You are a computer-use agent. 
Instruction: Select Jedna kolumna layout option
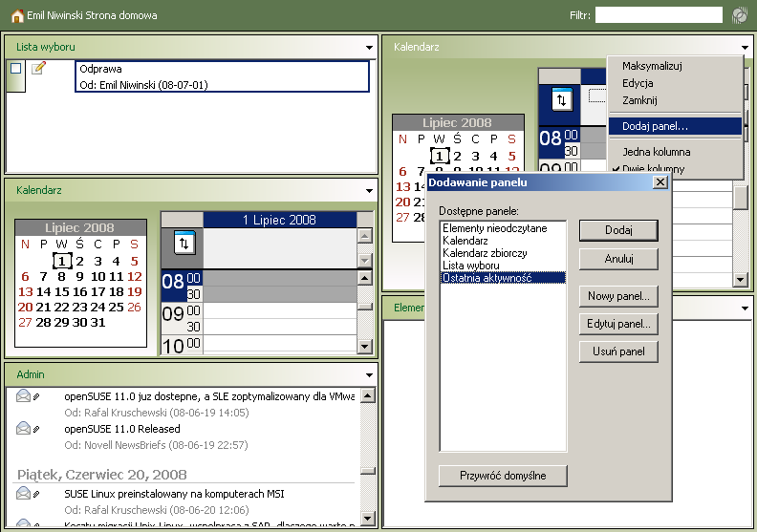click(x=675, y=152)
